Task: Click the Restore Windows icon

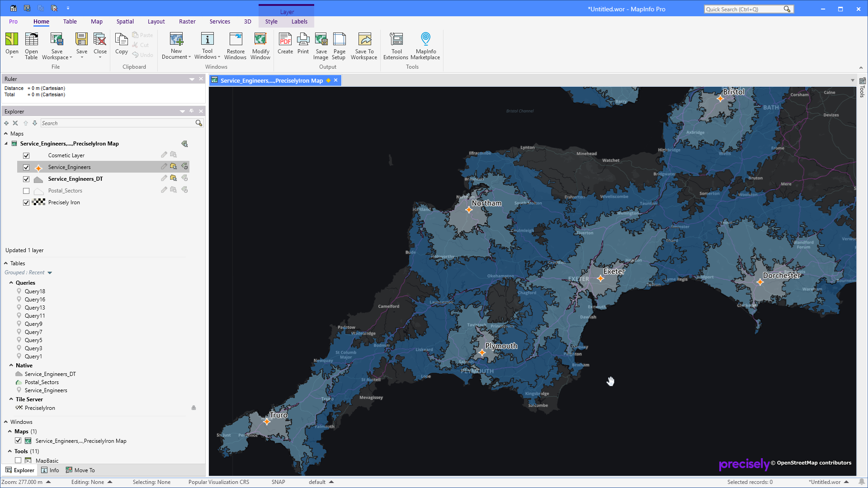Action: click(x=236, y=39)
